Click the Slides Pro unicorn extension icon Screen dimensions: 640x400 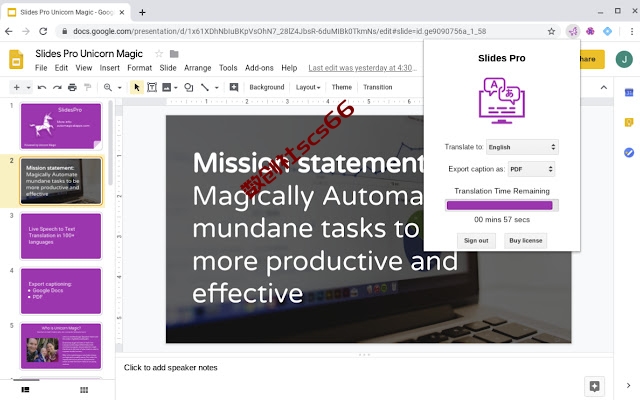[x=573, y=31]
